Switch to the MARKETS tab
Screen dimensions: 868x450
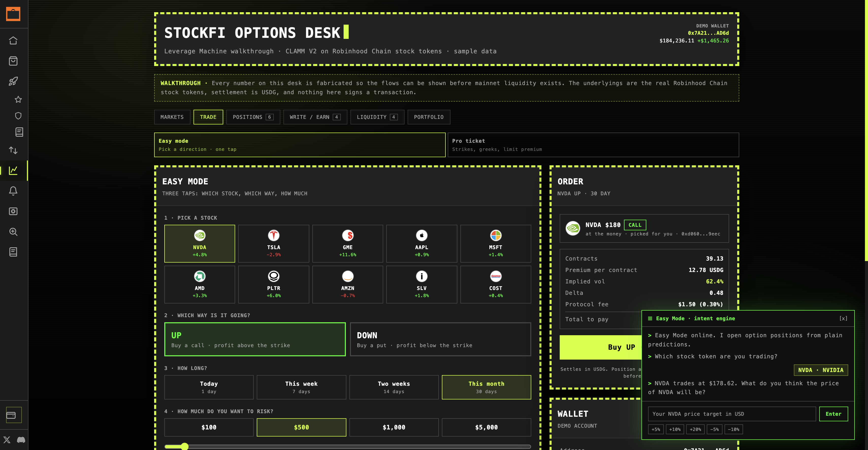pos(172,117)
